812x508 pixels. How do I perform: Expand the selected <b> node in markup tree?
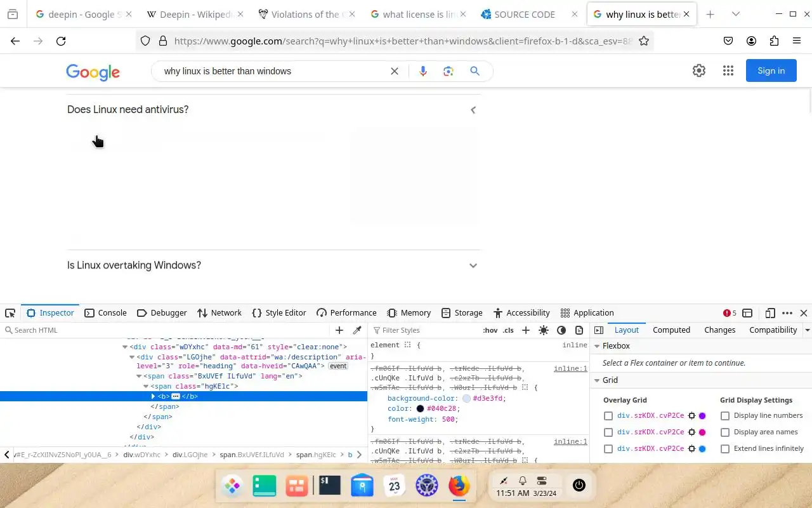point(154,396)
